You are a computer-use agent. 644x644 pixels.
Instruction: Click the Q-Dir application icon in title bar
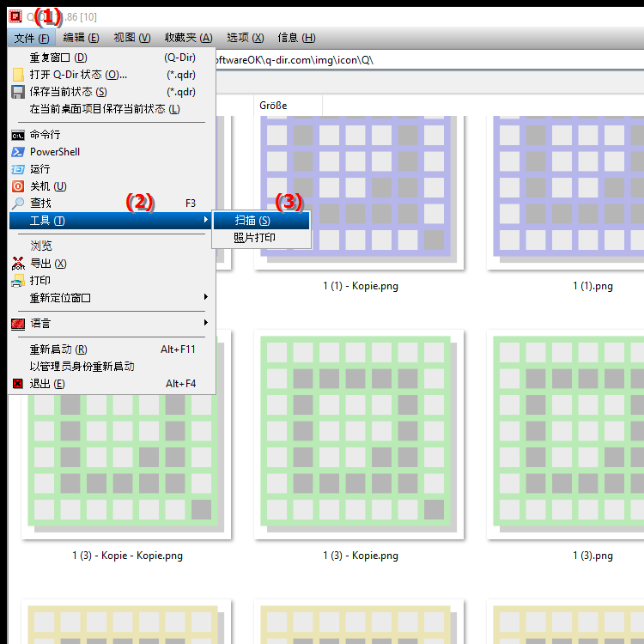point(15,16)
